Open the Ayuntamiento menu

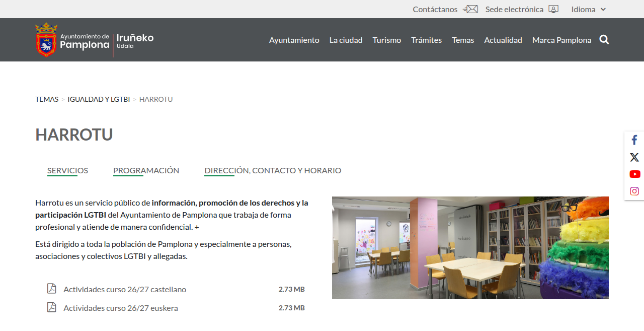[294, 40]
